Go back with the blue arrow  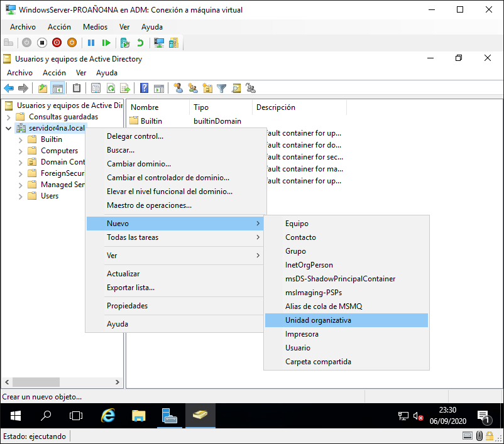(x=9, y=88)
